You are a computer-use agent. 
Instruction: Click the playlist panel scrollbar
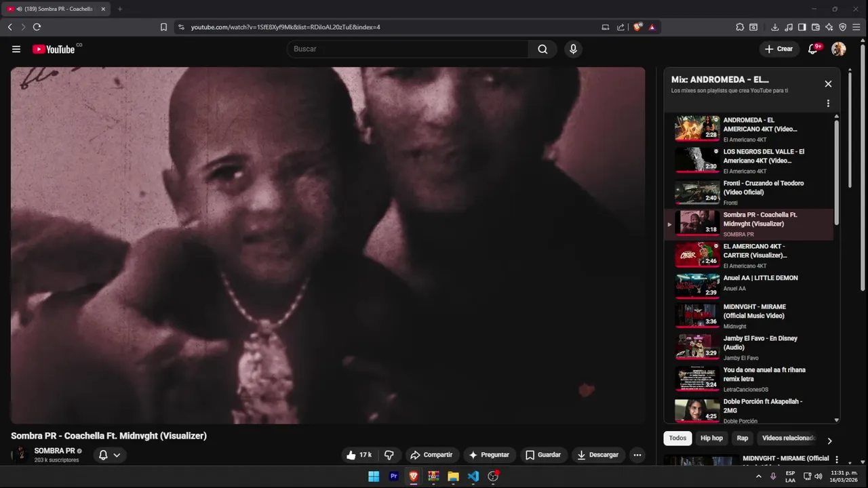click(836, 173)
